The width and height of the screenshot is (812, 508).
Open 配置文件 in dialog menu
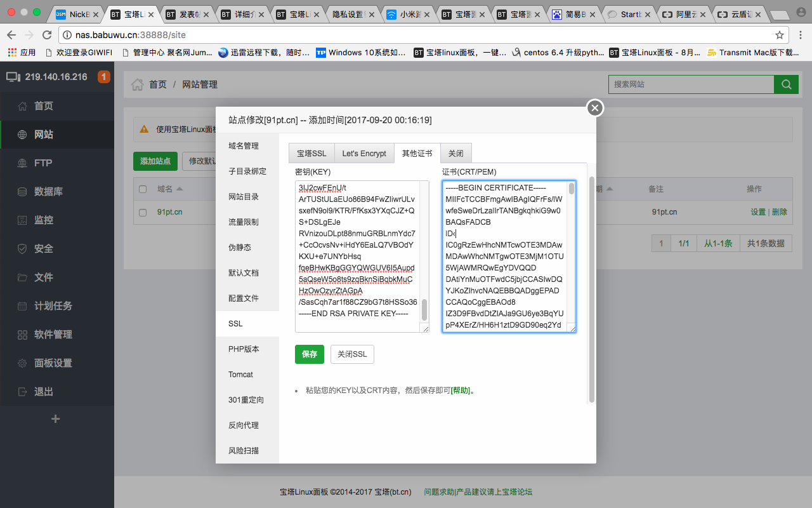247,298
